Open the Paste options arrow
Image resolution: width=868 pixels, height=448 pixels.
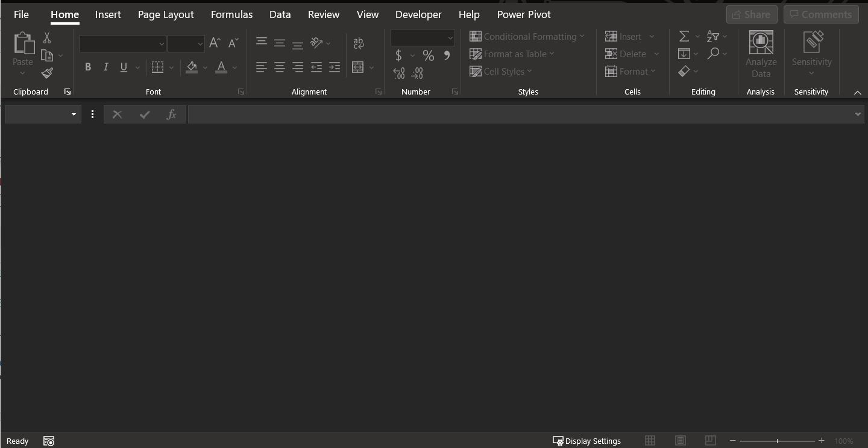[23, 73]
